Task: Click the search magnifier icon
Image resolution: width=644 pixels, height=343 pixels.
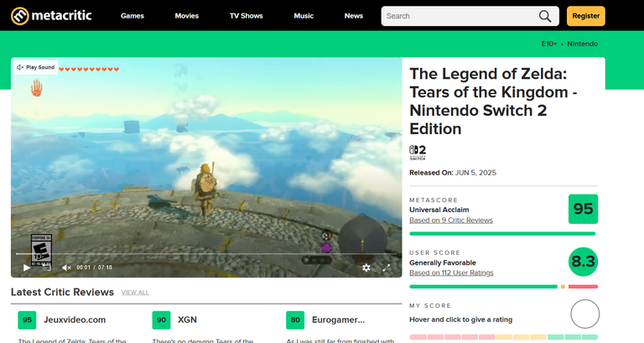Action: [x=545, y=16]
